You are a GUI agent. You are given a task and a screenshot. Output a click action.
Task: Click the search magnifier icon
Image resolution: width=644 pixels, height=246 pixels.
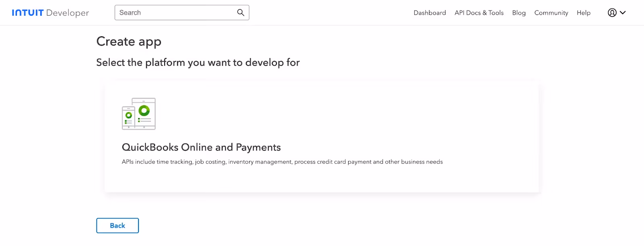pos(241,12)
